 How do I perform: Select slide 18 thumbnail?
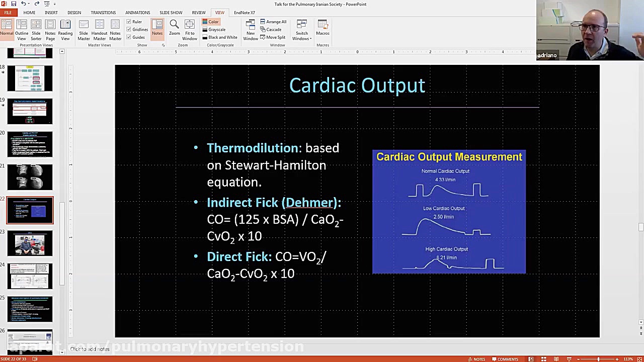click(x=30, y=78)
